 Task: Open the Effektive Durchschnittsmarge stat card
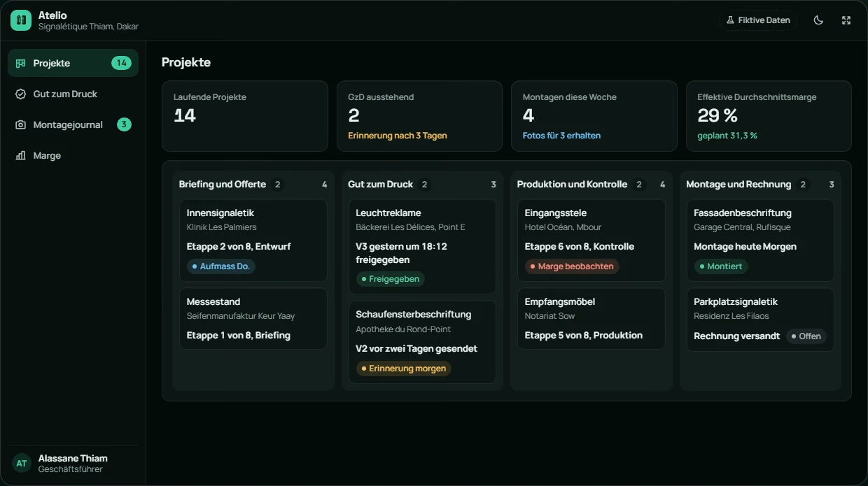[769, 116]
